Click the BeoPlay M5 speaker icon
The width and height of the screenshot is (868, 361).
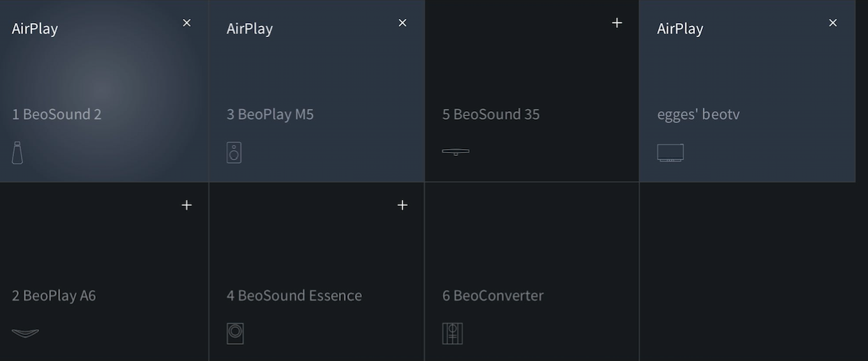coord(234,153)
